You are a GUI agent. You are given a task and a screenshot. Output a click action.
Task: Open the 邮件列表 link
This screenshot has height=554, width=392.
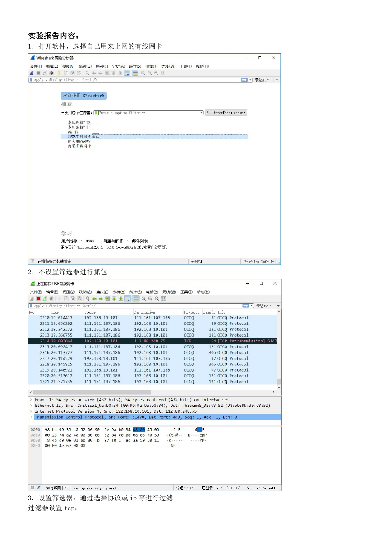point(140,241)
